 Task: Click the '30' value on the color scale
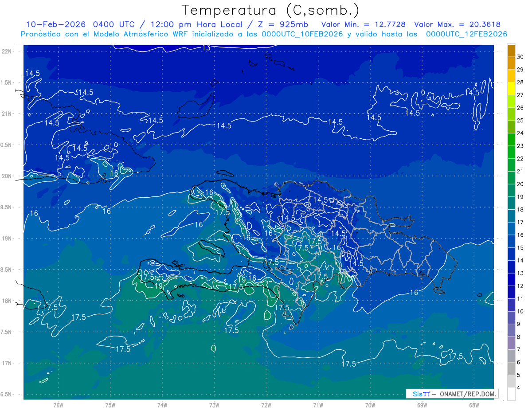(520, 56)
